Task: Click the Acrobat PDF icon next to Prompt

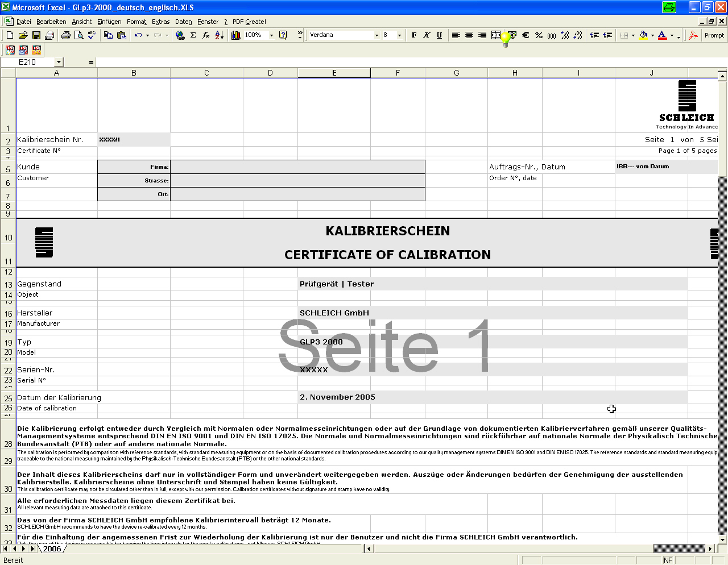Action: 693,35
